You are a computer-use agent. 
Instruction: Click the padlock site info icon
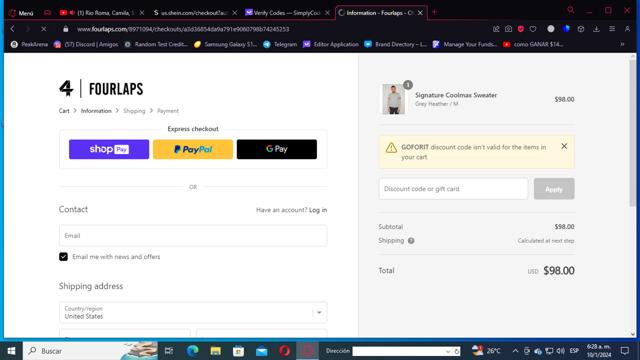[x=66, y=29]
